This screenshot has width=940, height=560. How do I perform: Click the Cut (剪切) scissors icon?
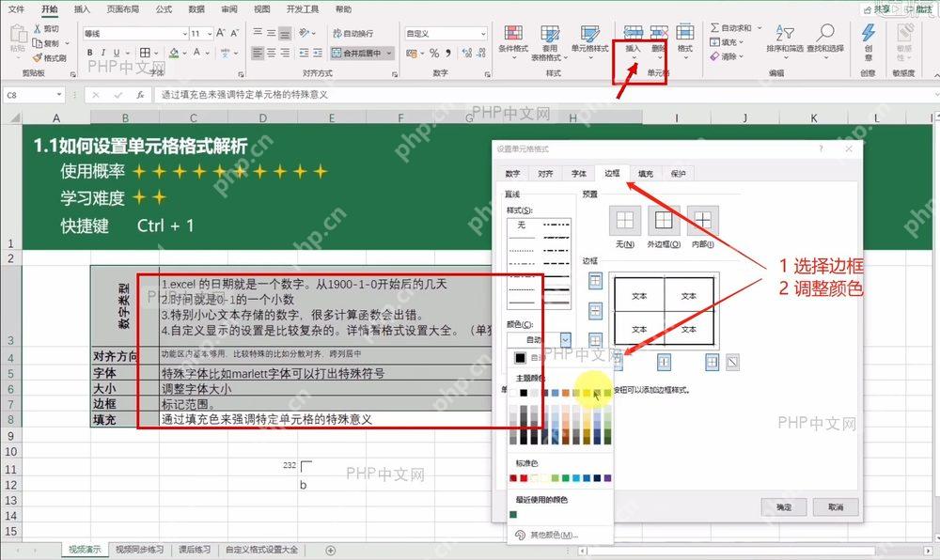38,29
